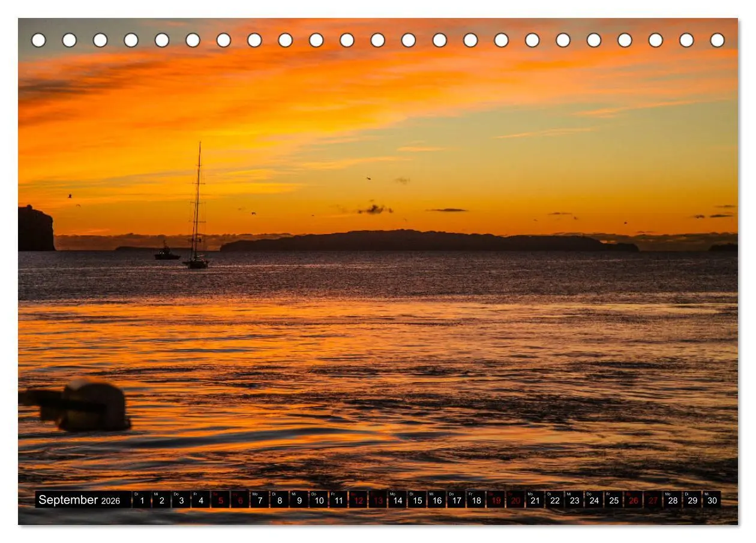Select date 15 in the calendar strip

coord(417,500)
